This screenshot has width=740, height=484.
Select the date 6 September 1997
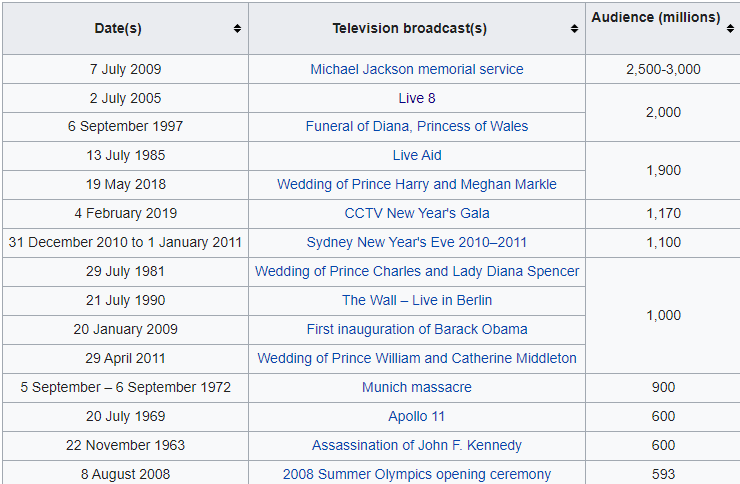pos(126,126)
